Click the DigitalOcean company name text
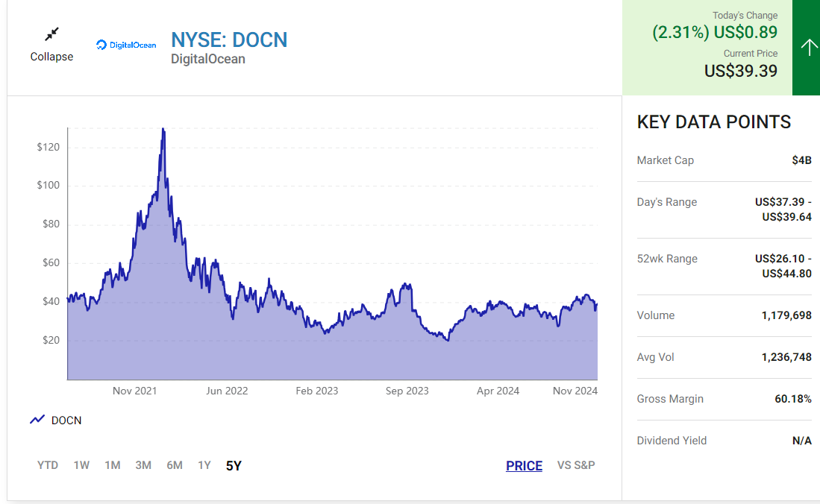820x504 pixels. pyautogui.click(x=208, y=59)
